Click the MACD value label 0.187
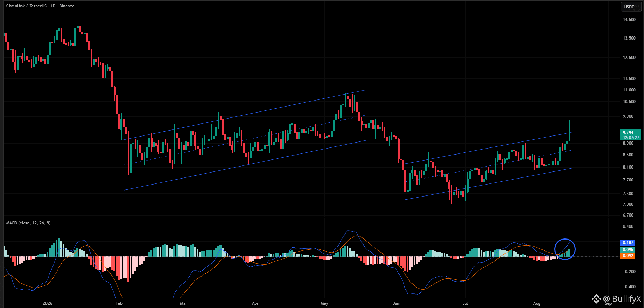Viewport: 644px width, 308px height. coord(628,243)
